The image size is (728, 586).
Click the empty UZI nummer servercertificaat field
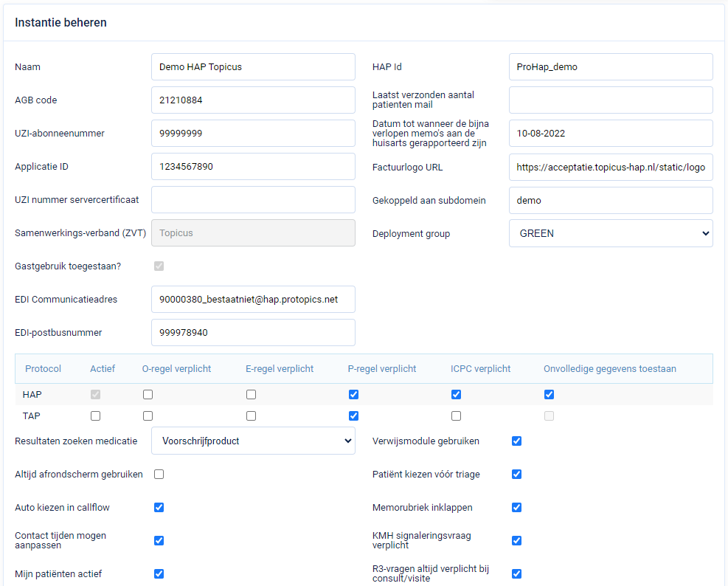pos(253,200)
